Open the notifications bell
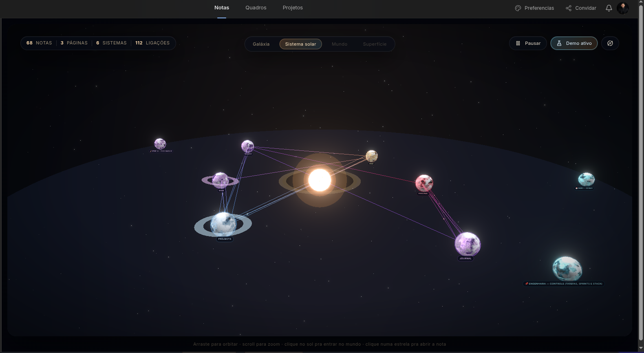Viewport: 644px width, 353px height. [x=609, y=8]
